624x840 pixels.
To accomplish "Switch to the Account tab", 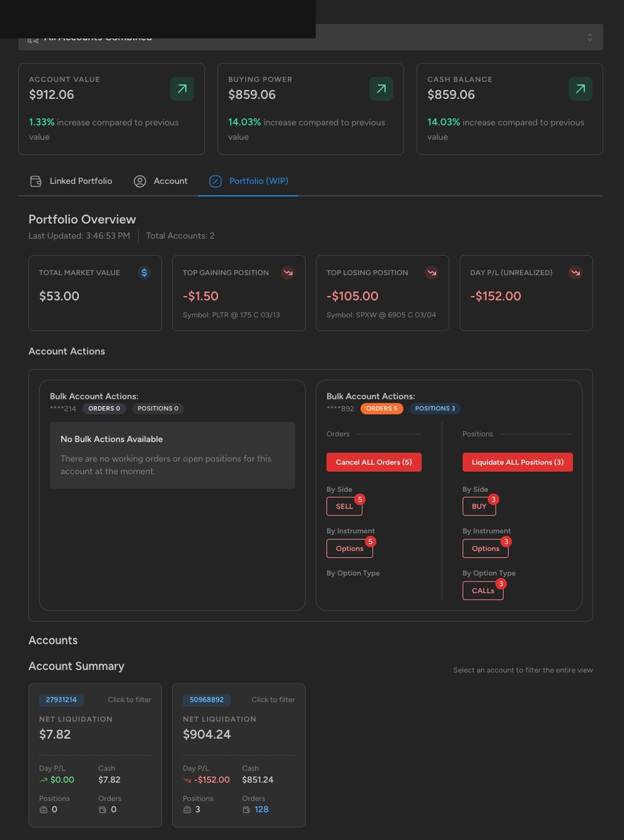I will (x=170, y=181).
